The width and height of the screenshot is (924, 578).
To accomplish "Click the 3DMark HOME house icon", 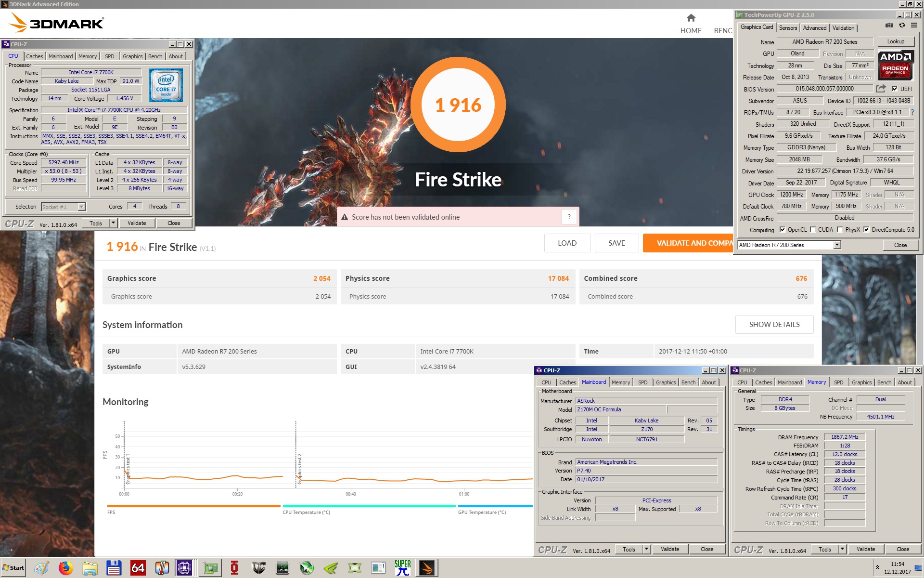I will pyautogui.click(x=691, y=18).
